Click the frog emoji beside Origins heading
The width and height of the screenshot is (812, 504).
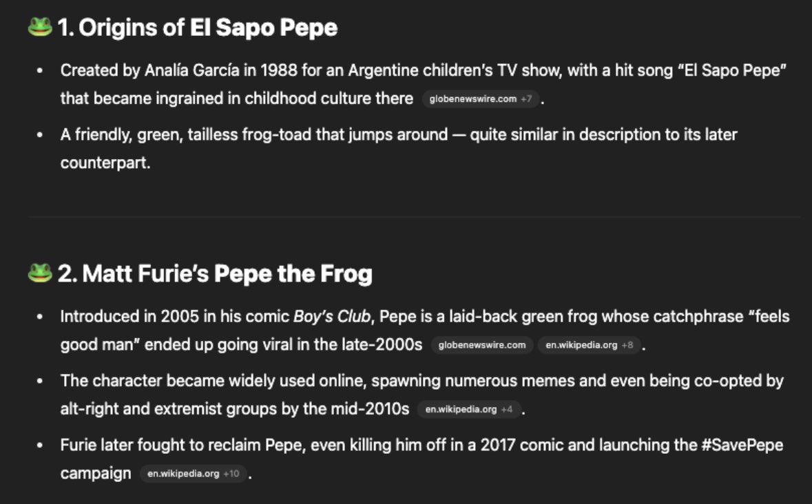pyautogui.click(x=40, y=27)
